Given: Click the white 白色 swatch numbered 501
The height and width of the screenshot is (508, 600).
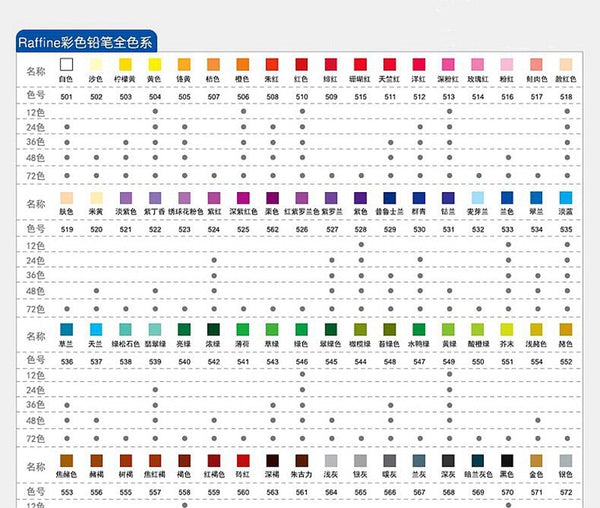Looking at the screenshot, I should tap(67, 63).
